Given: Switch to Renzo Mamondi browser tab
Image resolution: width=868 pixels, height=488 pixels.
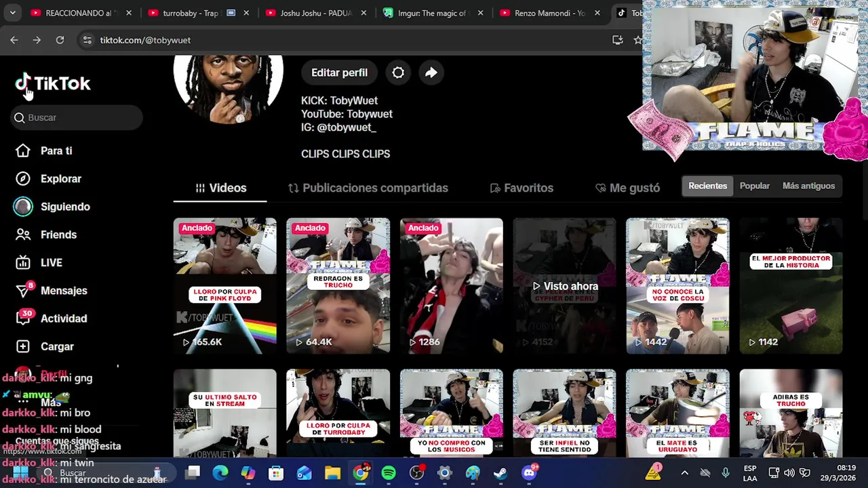Looking at the screenshot, I should pos(551,13).
